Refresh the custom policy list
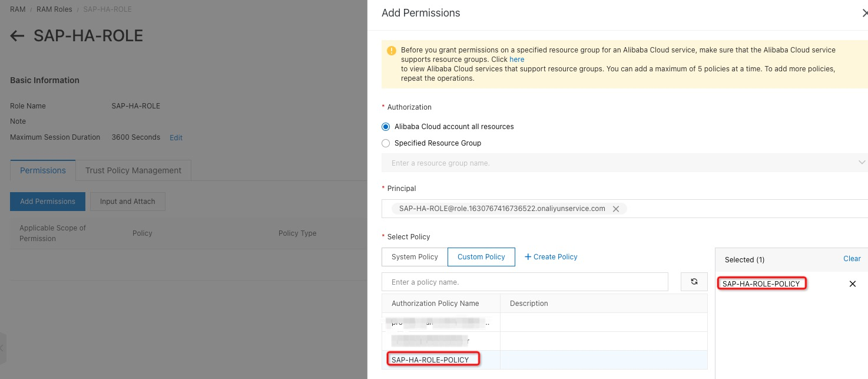This screenshot has width=868, height=379. 694,282
